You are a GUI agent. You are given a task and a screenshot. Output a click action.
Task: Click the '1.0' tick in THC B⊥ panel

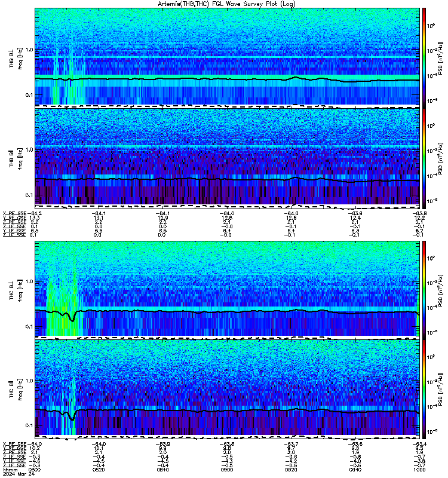click(x=29, y=281)
